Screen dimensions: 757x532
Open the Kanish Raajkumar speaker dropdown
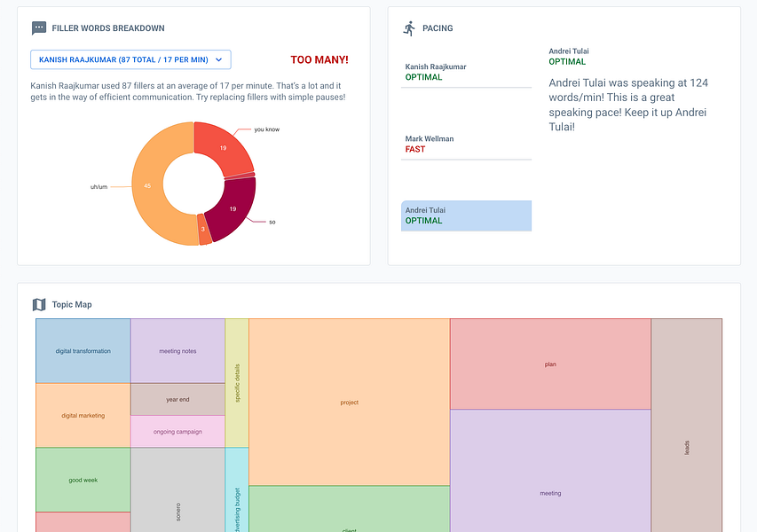point(130,59)
